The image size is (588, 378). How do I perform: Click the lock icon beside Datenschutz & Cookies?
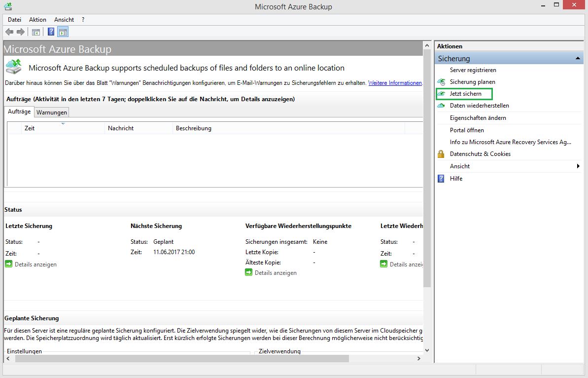[x=441, y=153]
